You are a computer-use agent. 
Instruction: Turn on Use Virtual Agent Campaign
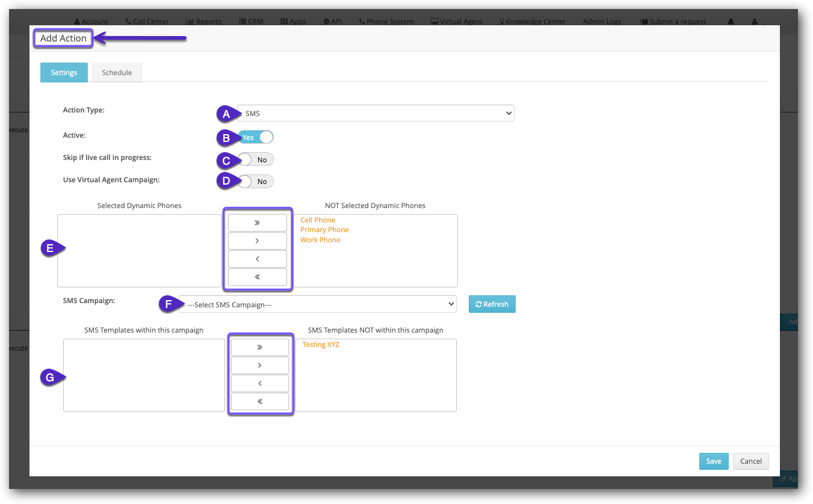255,181
